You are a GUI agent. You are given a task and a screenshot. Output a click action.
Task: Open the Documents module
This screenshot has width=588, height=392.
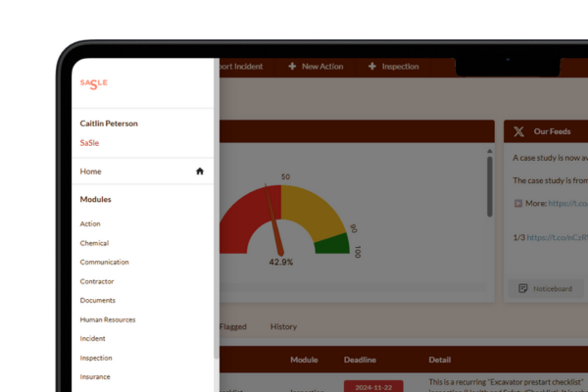click(97, 301)
